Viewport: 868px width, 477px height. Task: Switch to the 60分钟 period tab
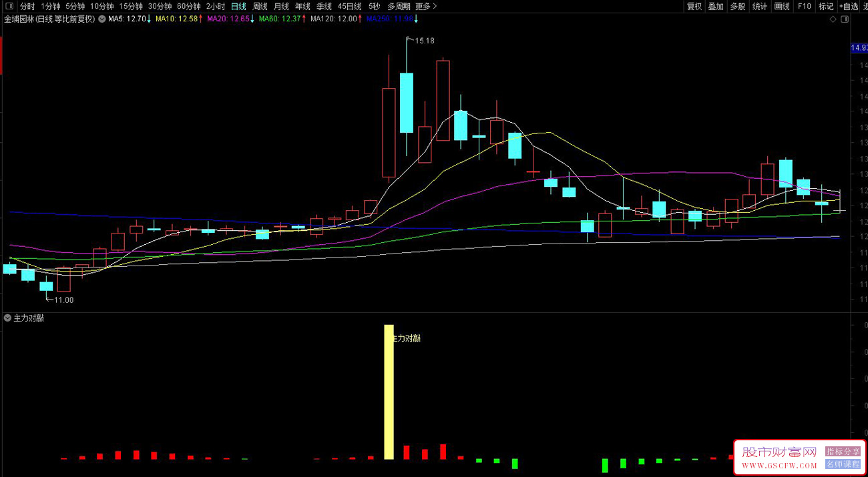click(188, 6)
